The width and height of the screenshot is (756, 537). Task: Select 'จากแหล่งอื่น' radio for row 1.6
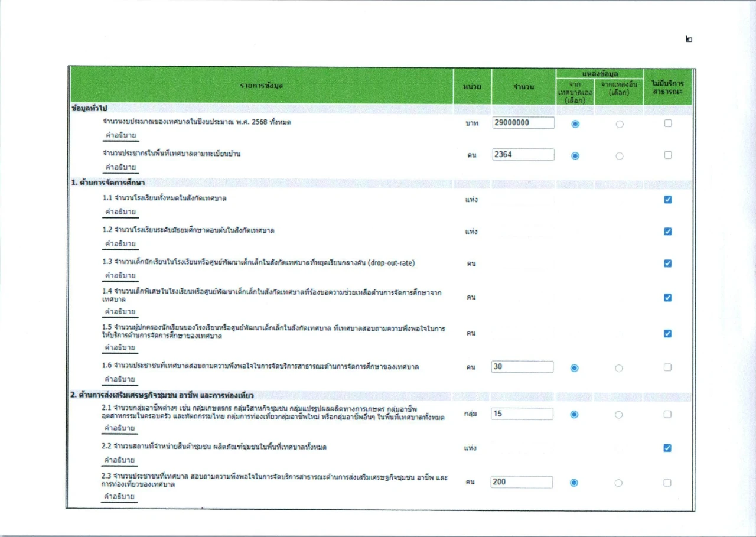click(x=618, y=368)
